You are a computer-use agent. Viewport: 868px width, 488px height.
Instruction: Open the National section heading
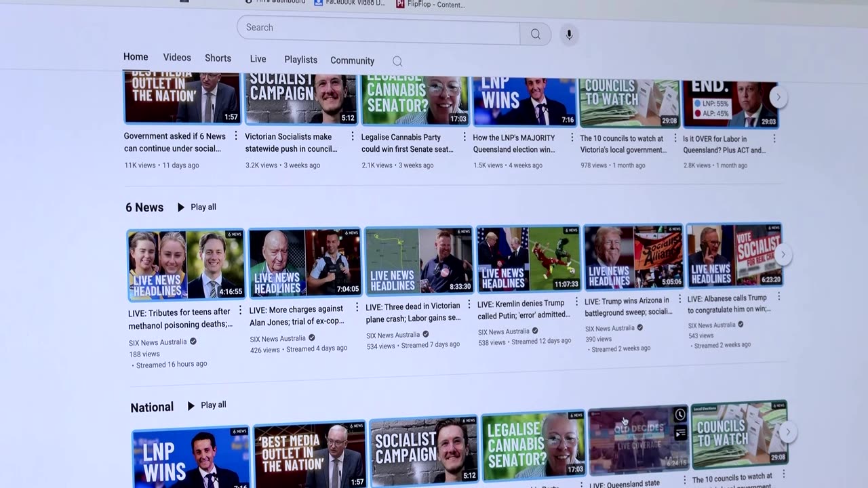click(x=152, y=407)
